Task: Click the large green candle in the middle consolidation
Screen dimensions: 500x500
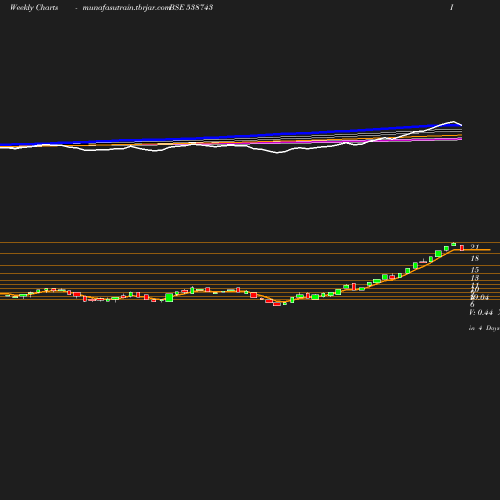Action: coord(169,297)
